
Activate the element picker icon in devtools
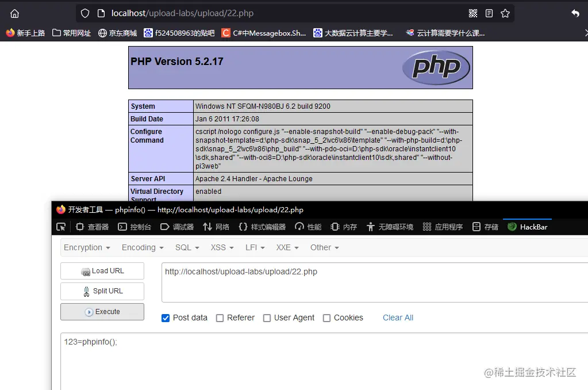click(61, 227)
